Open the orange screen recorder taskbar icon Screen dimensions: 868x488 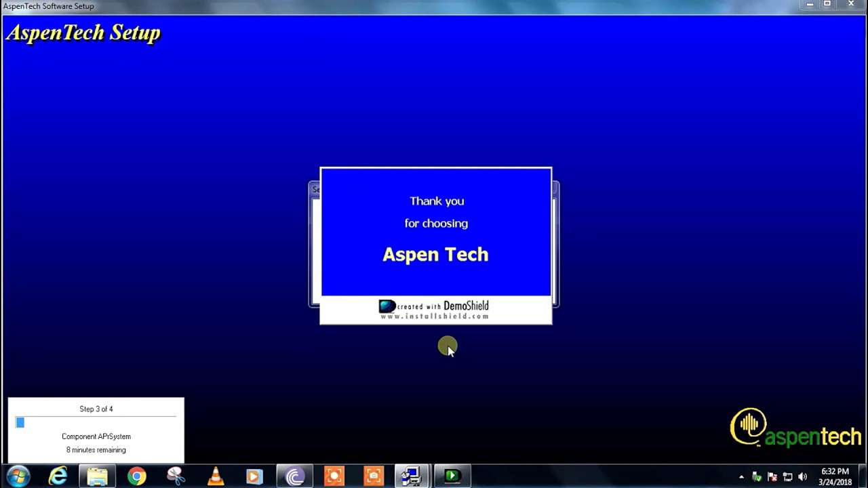[x=334, y=476]
